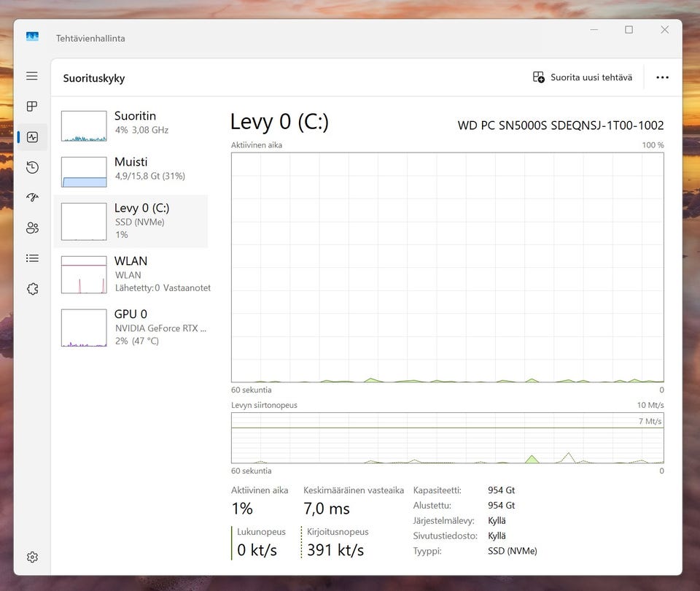Click the '0 kt/s' read speed value
Image resolution: width=700 pixels, height=591 pixels.
[257, 550]
